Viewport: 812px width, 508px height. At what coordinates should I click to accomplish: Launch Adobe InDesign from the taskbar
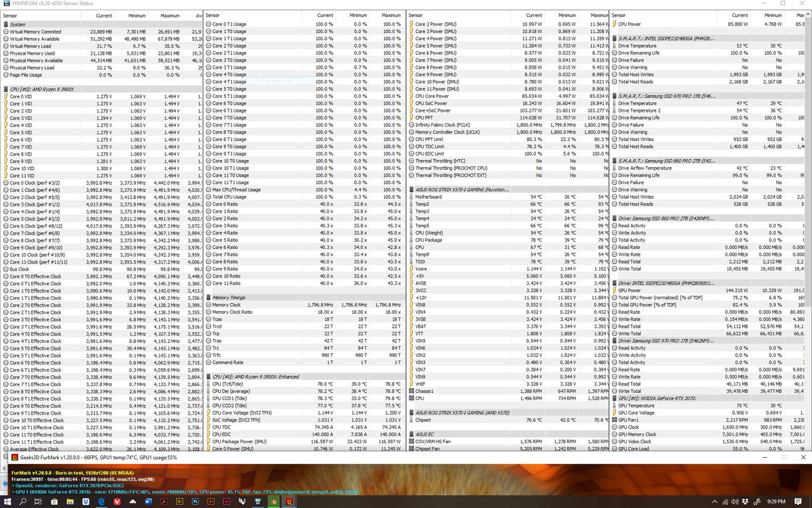pyautogui.click(x=226, y=502)
